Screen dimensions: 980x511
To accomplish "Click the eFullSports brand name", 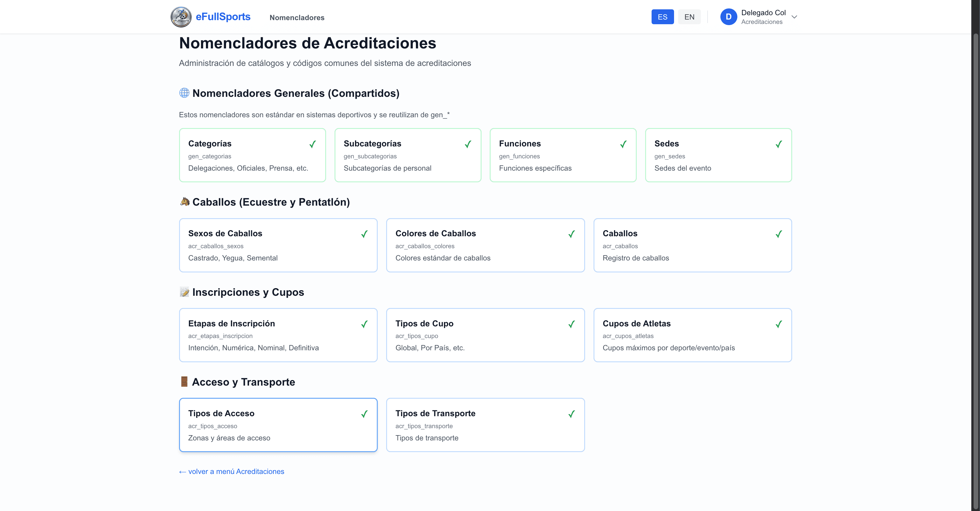I will click(x=223, y=17).
